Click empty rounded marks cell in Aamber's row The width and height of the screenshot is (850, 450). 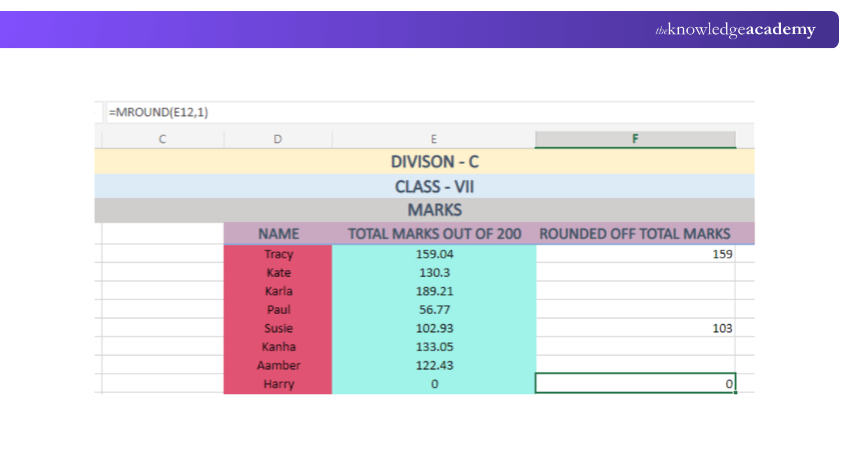click(x=635, y=365)
